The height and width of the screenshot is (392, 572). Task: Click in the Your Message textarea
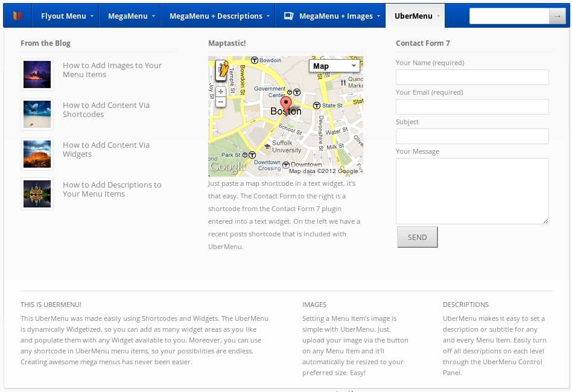tap(472, 191)
